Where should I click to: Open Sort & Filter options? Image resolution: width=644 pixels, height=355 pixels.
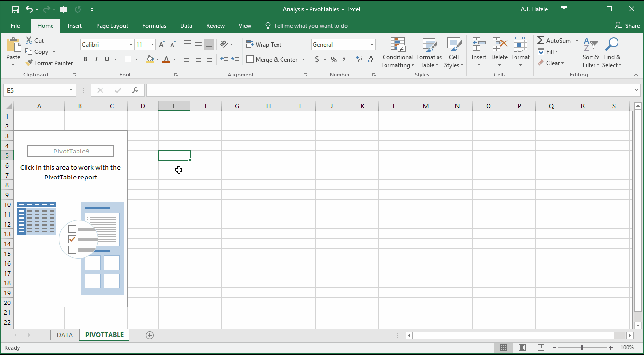point(591,53)
